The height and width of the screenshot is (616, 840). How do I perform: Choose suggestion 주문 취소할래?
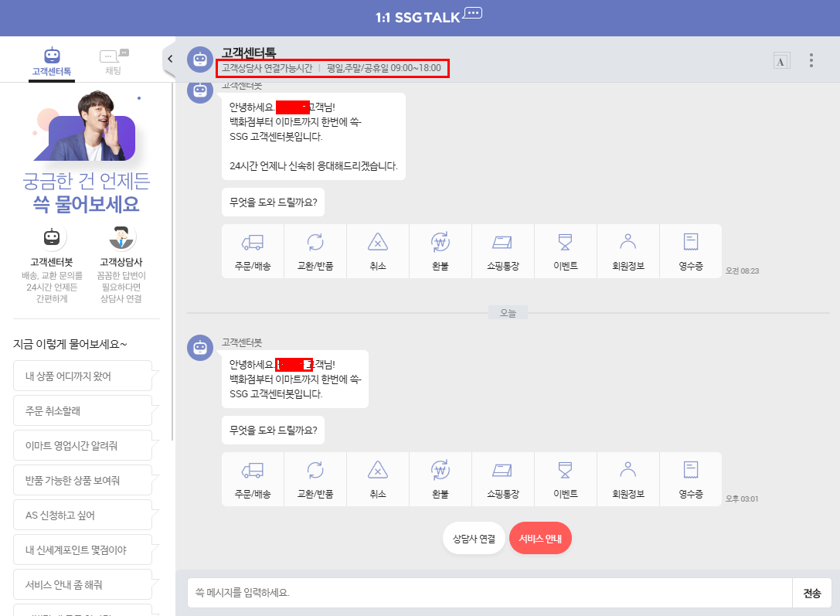tap(83, 411)
